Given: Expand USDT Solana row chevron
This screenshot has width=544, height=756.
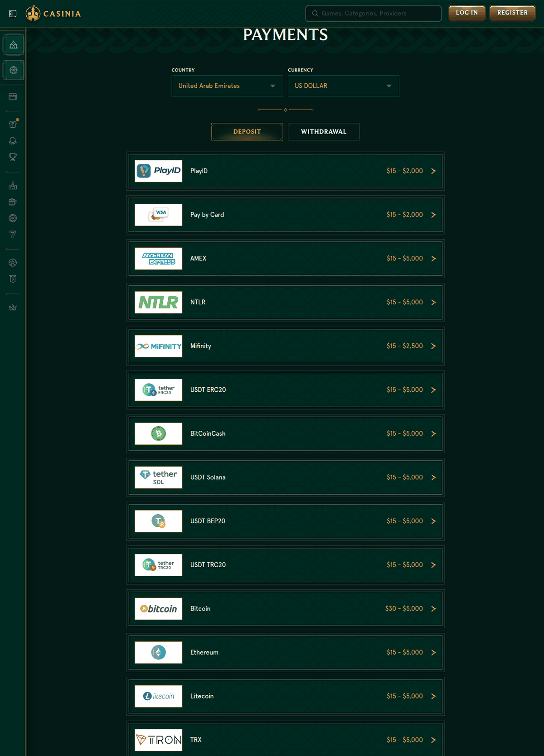Looking at the screenshot, I should (433, 477).
